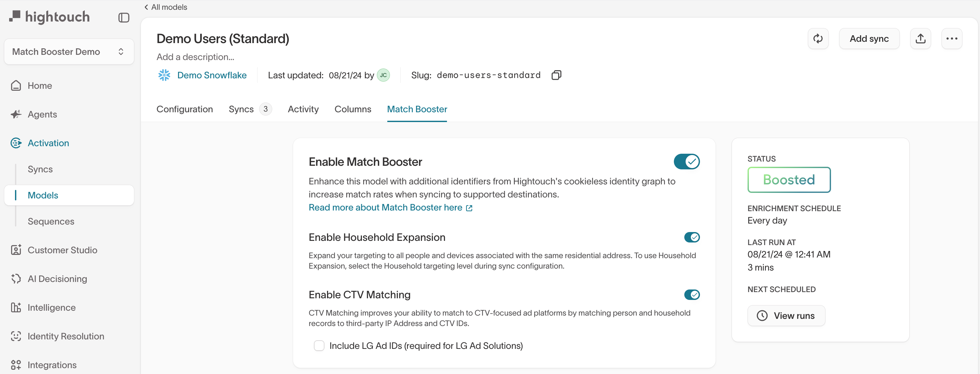Click the Home icon in sidebar
The width and height of the screenshot is (980, 374).
(x=16, y=85)
